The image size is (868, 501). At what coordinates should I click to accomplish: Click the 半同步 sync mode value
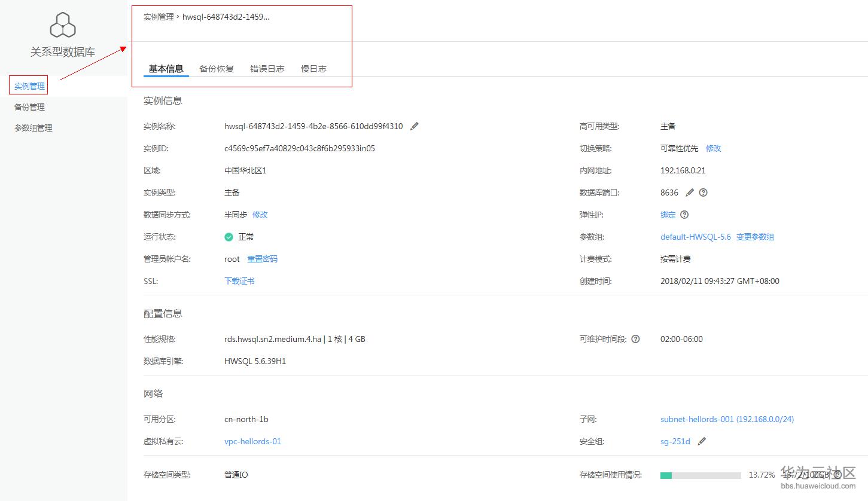coord(236,215)
